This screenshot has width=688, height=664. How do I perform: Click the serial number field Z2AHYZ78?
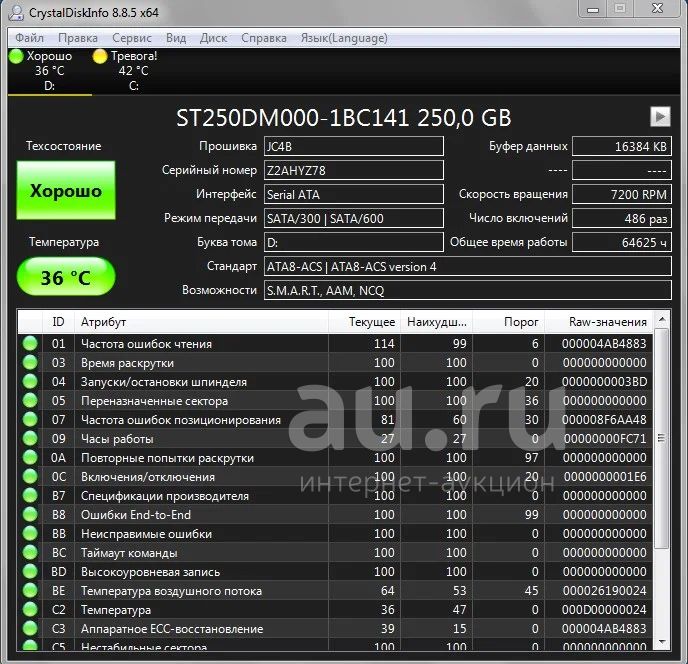pyautogui.click(x=354, y=170)
